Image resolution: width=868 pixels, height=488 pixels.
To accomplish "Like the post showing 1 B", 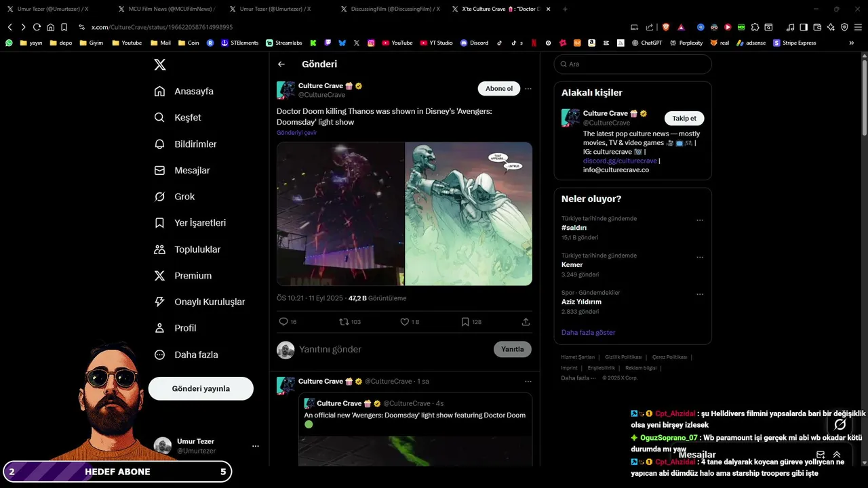I will pyautogui.click(x=405, y=322).
